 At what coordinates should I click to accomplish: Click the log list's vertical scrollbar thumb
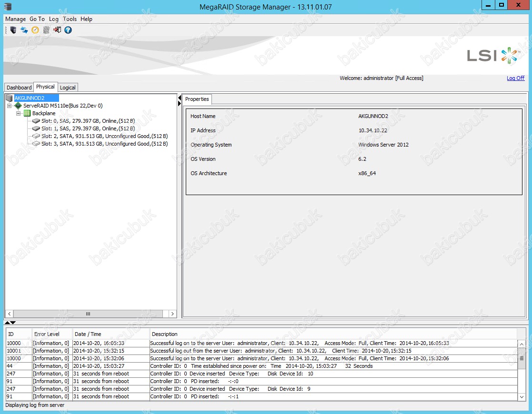[x=522, y=358]
